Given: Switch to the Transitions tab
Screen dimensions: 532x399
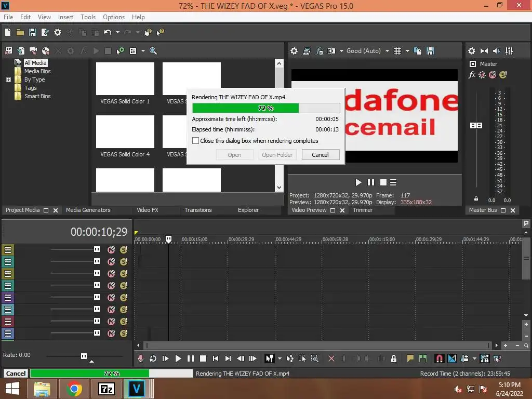Looking at the screenshot, I should pos(198,210).
